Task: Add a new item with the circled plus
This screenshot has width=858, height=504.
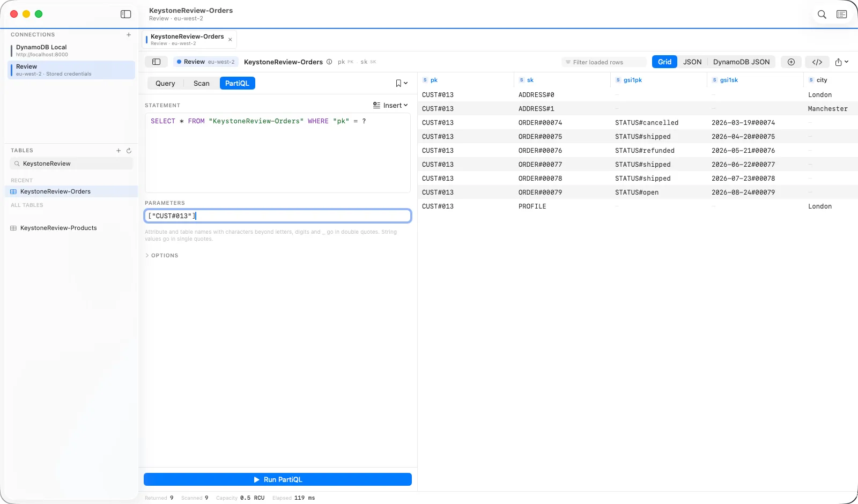Action: pos(791,62)
